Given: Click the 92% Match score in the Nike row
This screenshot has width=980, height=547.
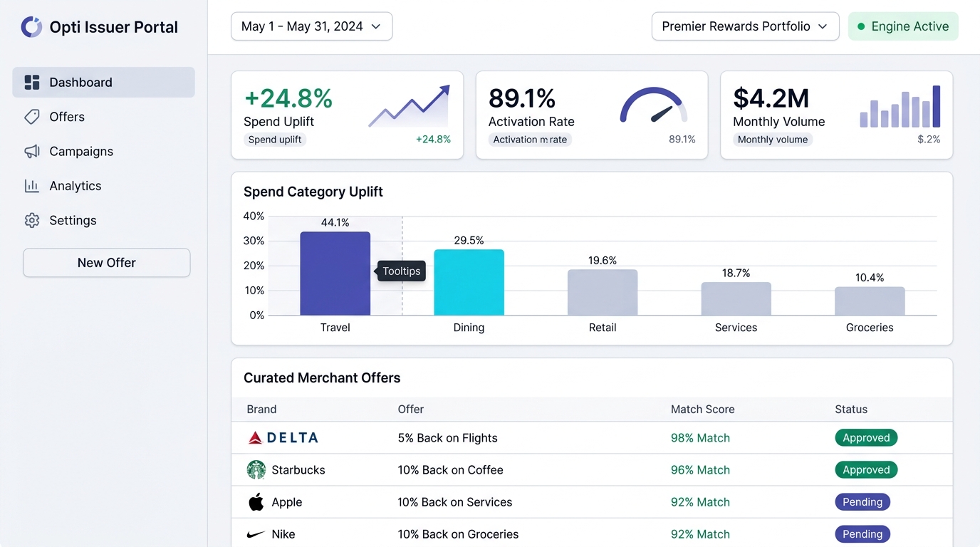Looking at the screenshot, I should pyautogui.click(x=700, y=534).
